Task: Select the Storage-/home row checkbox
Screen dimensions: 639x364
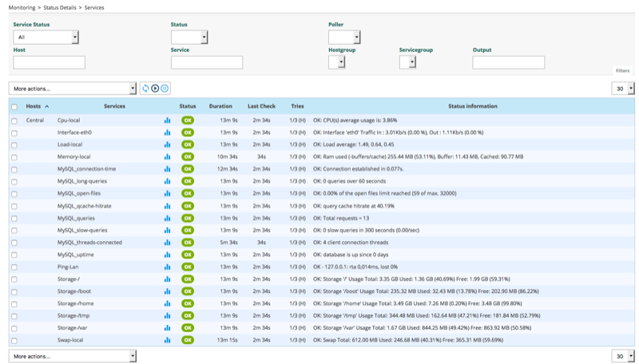Action: point(14,303)
